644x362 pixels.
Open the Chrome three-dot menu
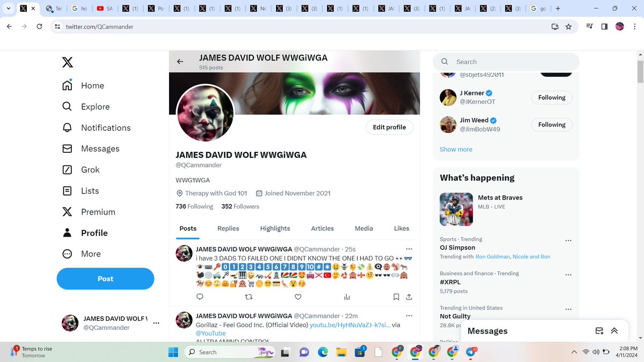point(635,26)
